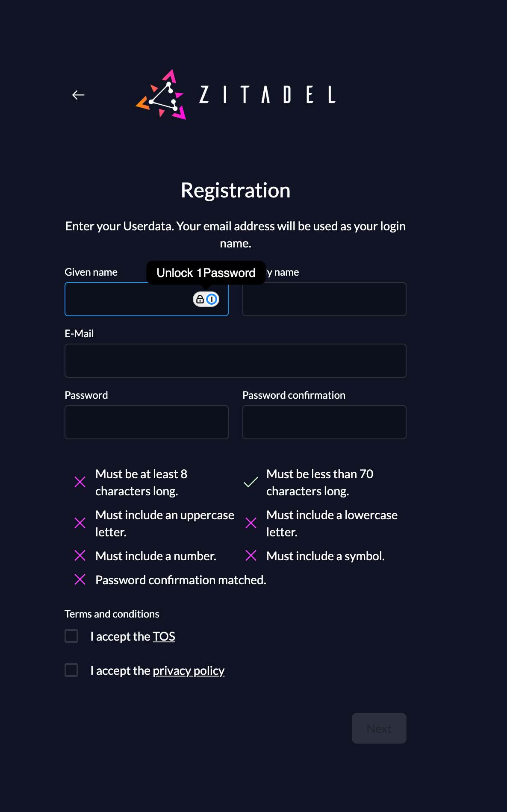507x812 pixels.
Task: Click into the Password field
Action: [147, 422]
